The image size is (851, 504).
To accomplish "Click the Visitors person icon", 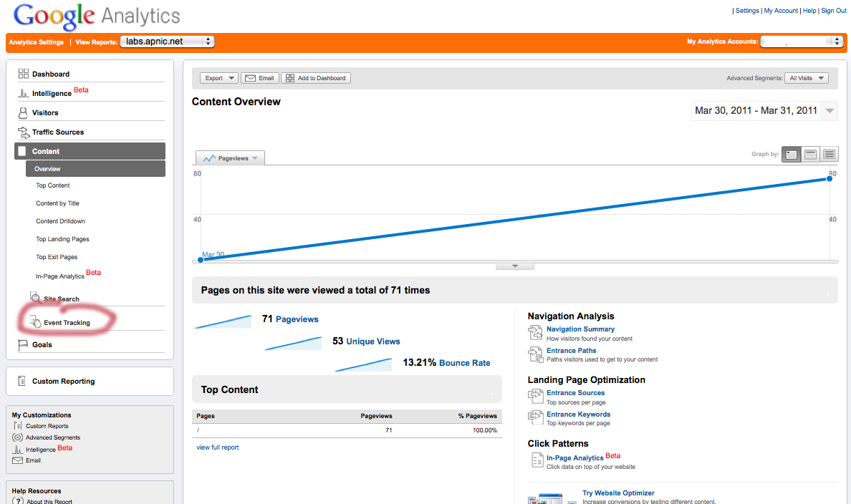I will 23,113.
